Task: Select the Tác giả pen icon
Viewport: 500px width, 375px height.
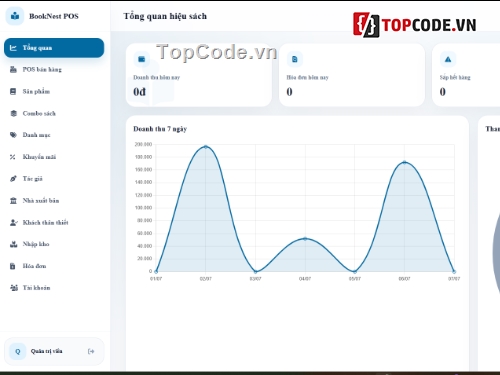Action: coord(13,179)
